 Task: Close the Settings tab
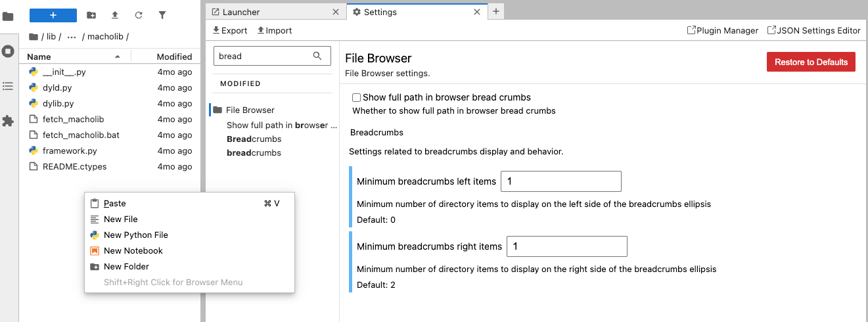(x=478, y=12)
